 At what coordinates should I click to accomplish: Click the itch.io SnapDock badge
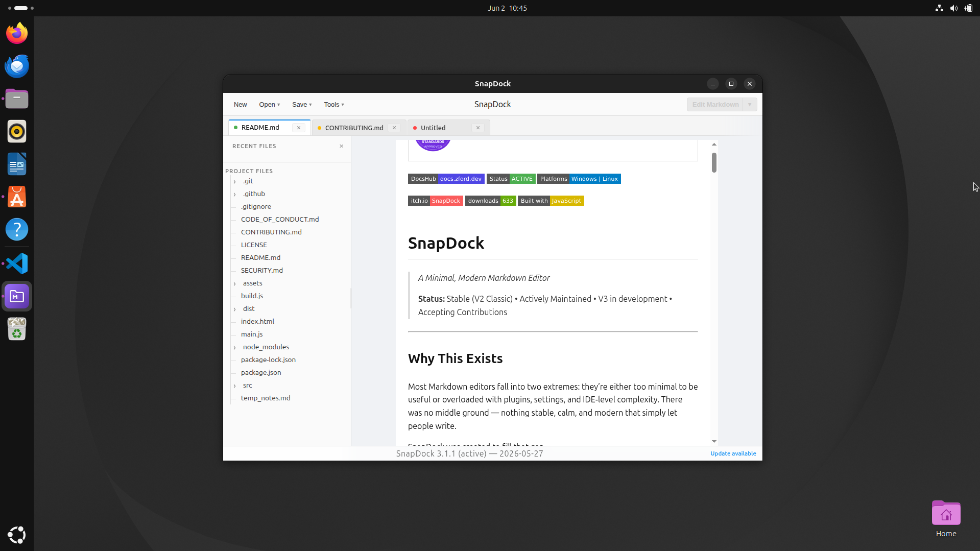tap(436, 201)
